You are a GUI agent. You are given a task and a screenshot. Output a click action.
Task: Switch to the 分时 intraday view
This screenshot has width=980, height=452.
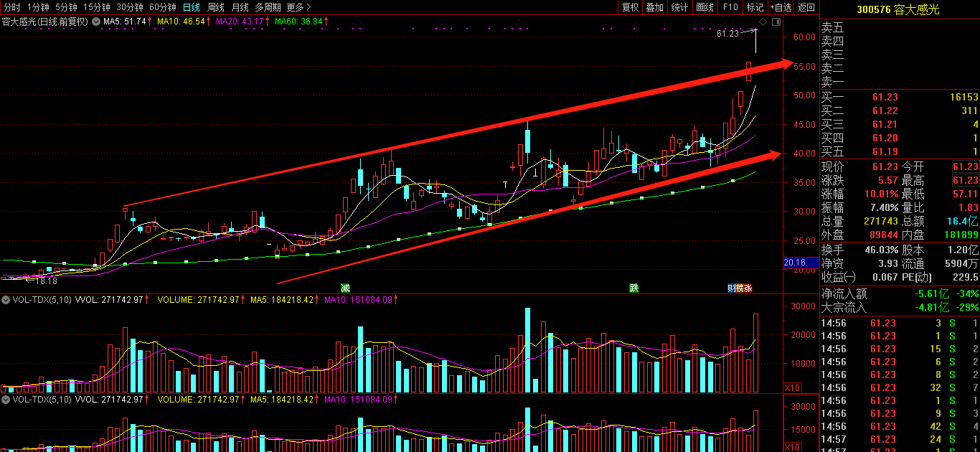[11, 7]
